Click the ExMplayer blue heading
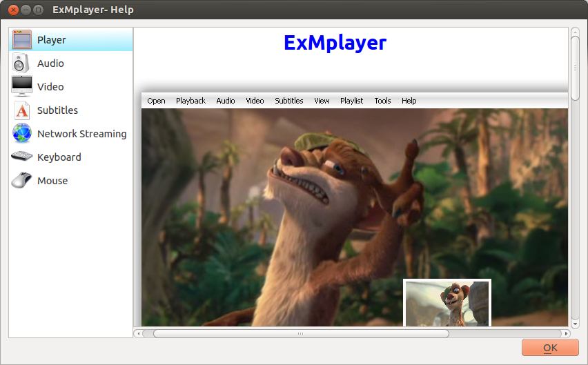Image resolution: width=588 pixels, height=365 pixels. coord(335,43)
